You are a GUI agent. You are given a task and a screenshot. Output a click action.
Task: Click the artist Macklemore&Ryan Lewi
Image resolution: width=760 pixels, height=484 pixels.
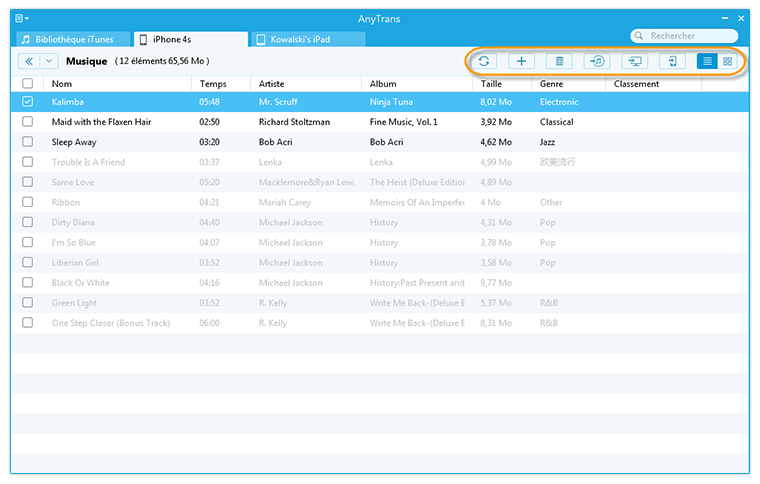coord(306,182)
